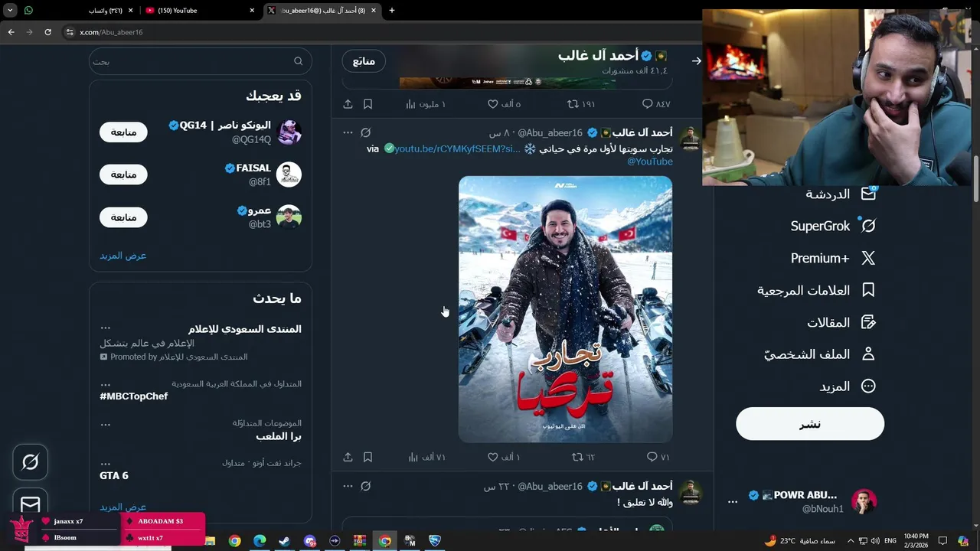Reply to the تجارب تركيا post
The image size is (980, 551).
[x=652, y=457]
